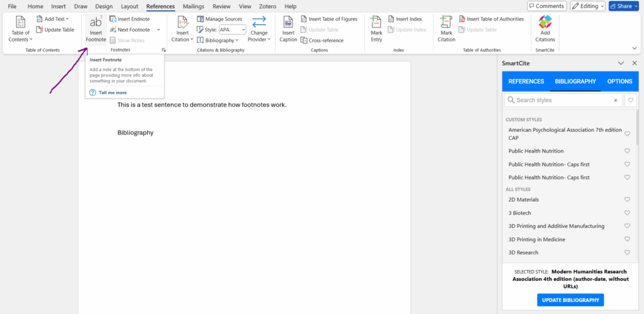
Task: Favorite the 2D Materials style heart
Action: coord(627,200)
